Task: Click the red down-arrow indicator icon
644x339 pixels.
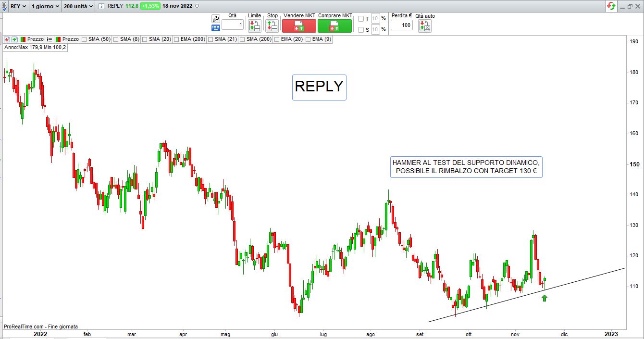Action: (7, 39)
